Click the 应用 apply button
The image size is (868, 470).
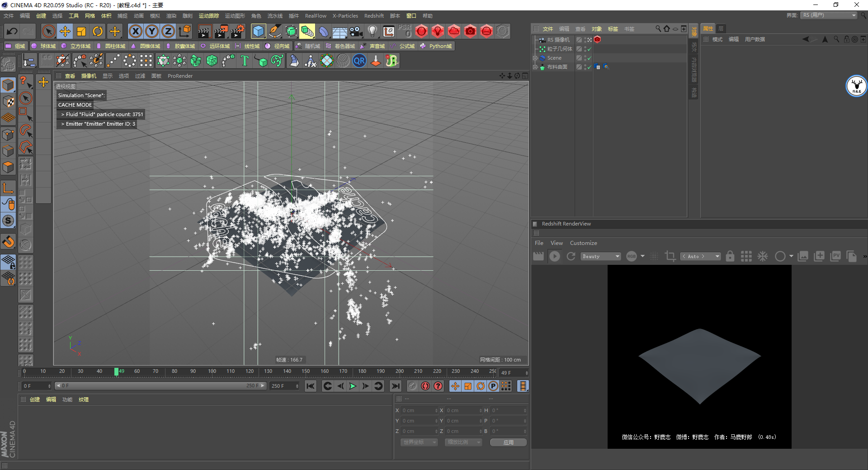click(508, 442)
